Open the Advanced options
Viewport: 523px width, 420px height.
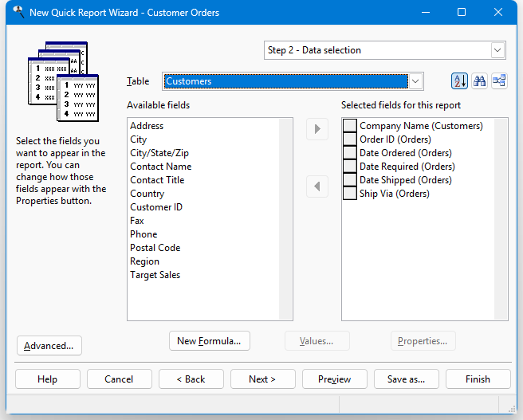(x=49, y=346)
